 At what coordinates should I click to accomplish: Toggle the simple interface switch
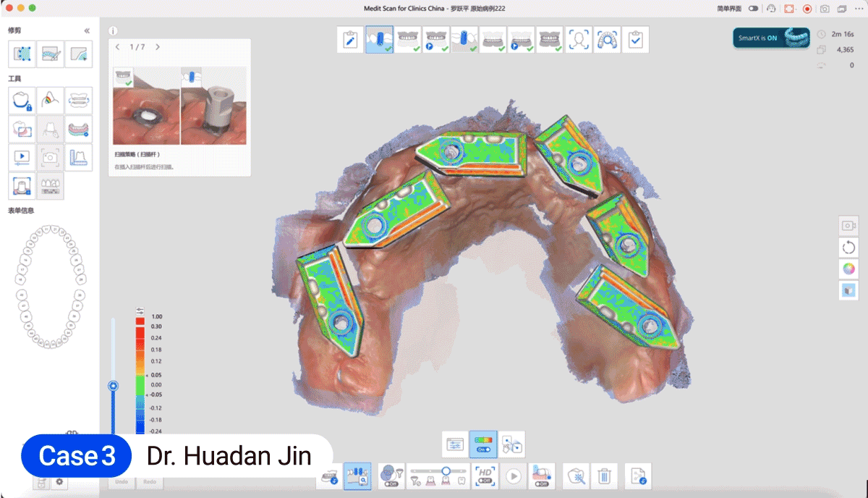(x=754, y=8)
